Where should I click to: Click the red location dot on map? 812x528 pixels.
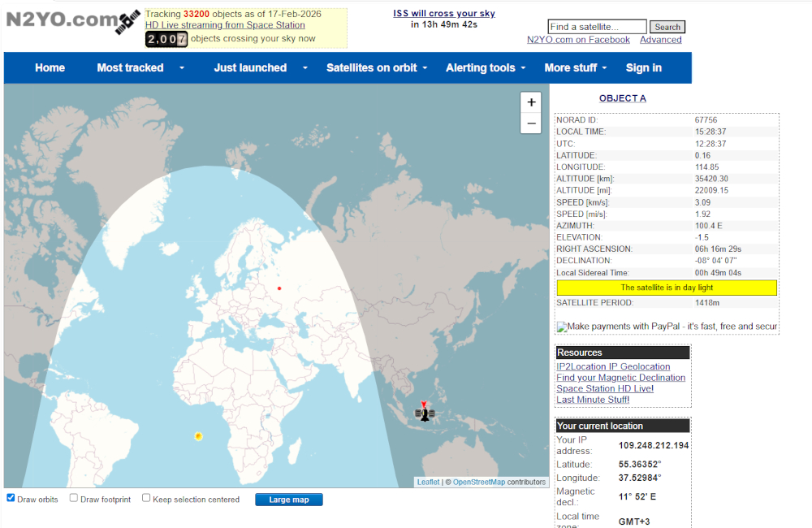[x=279, y=288]
